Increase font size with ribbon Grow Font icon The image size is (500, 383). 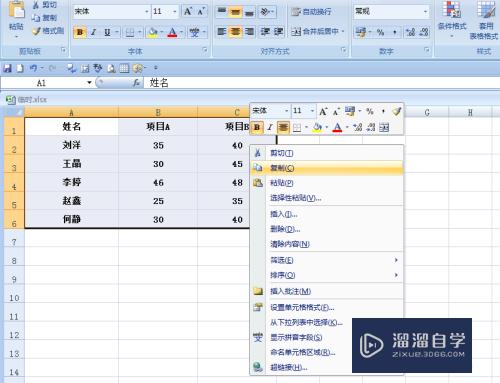188,12
